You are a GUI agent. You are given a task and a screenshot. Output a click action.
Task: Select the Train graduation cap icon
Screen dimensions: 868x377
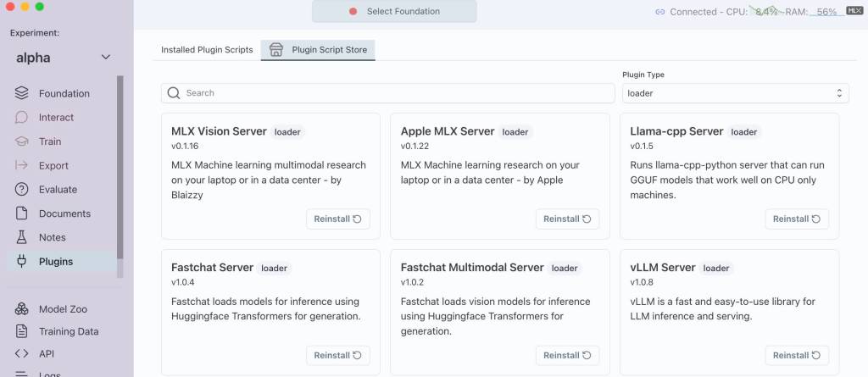coord(22,141)
